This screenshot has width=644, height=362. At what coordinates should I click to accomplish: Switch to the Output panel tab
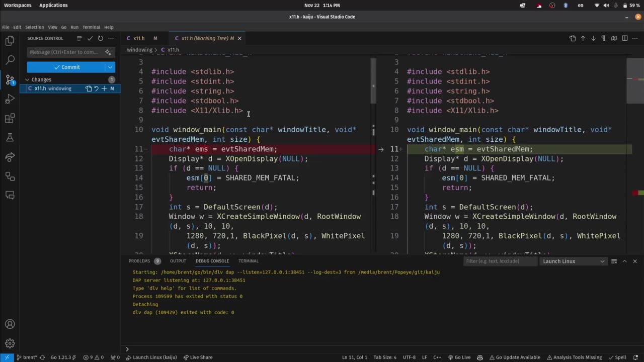(x=178, y=261)
